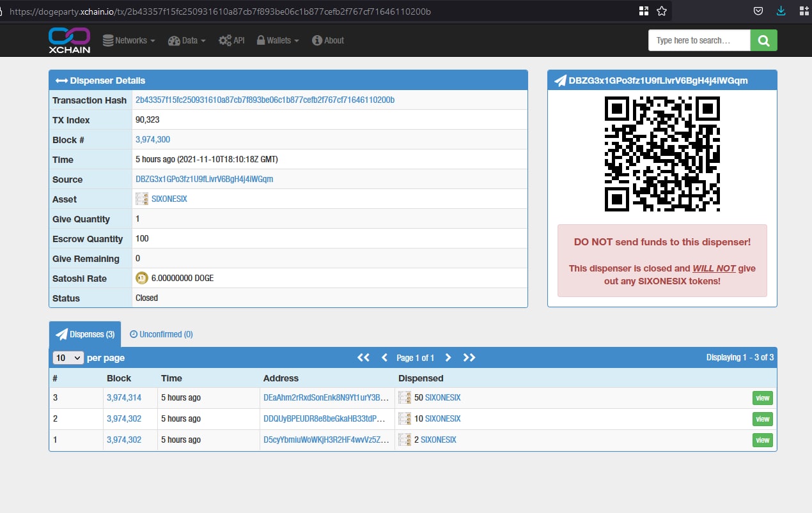Click asset thumbnail in 2 SIXONESIX row
The image size is (812, 513).
[405, 440]
